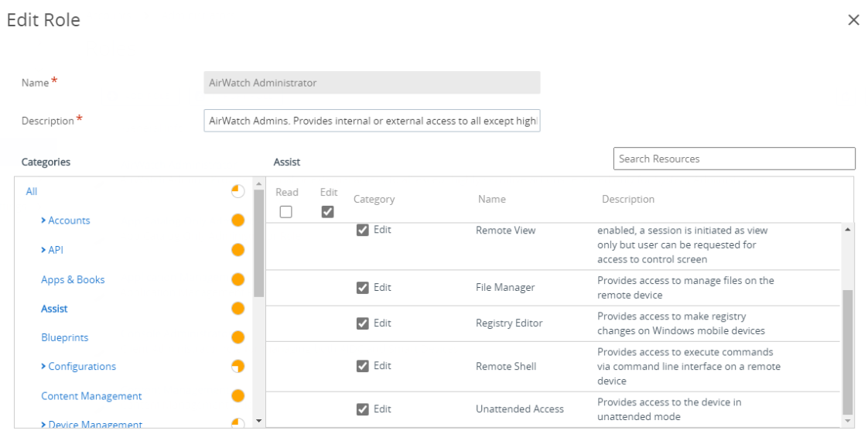Click the orange status circle beside Accounts
The image size is (868, 441).
click(x=238, y=220)
